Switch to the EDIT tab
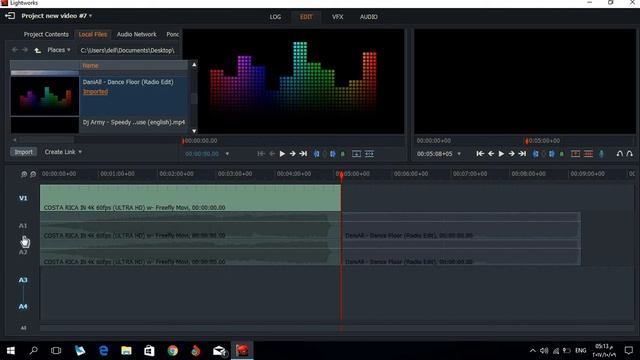The width and height of the screenshot is (640, 360). [x=306, y=17]
